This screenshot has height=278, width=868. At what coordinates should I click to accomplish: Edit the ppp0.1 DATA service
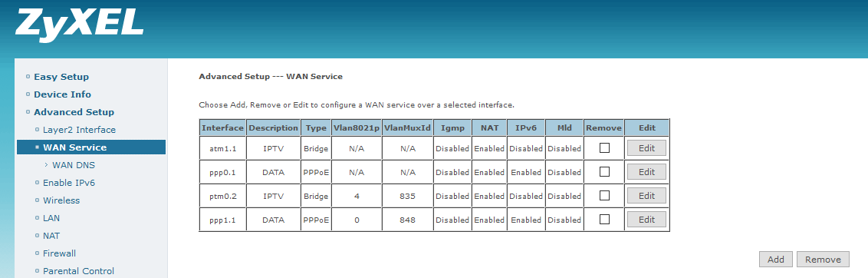click(x=646, y=172)
